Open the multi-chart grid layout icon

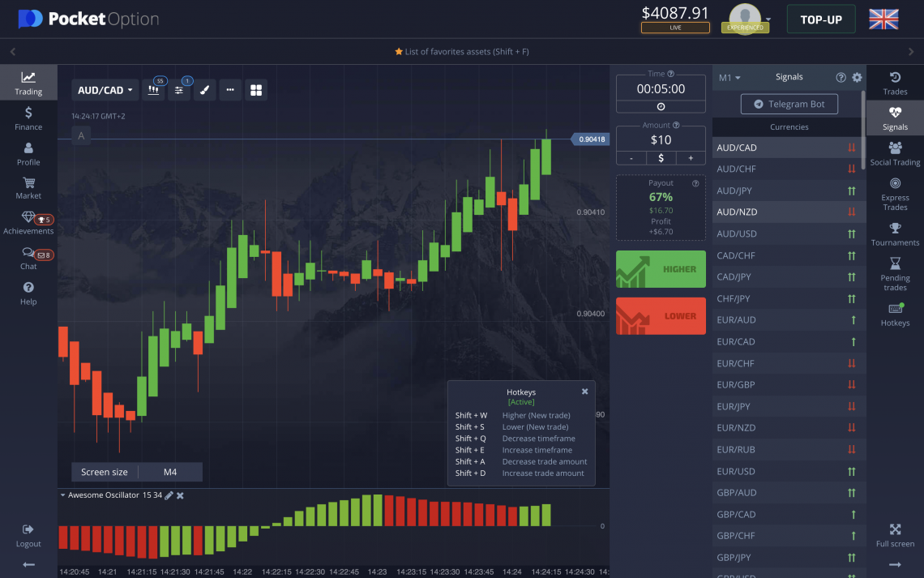tap(256, 91)
